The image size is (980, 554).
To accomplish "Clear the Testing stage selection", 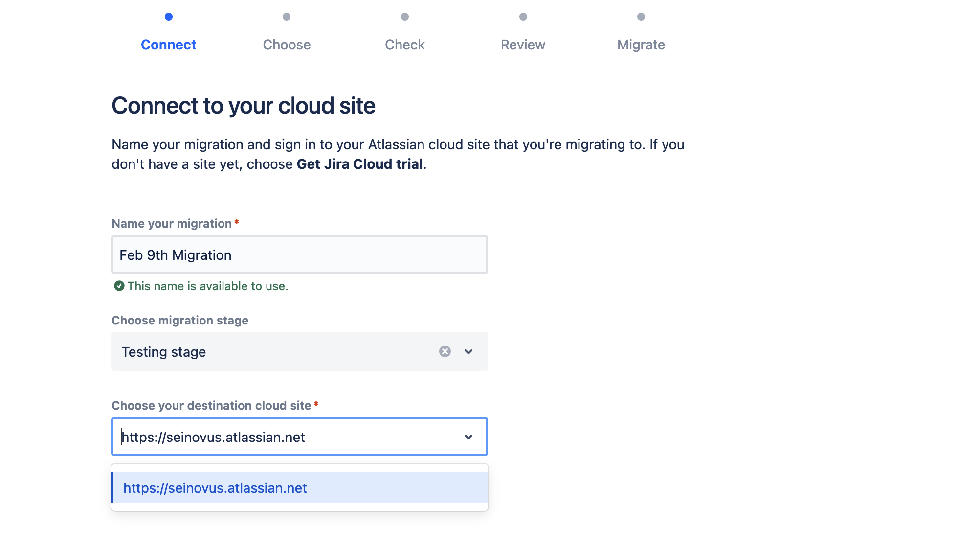I will 445,351.
